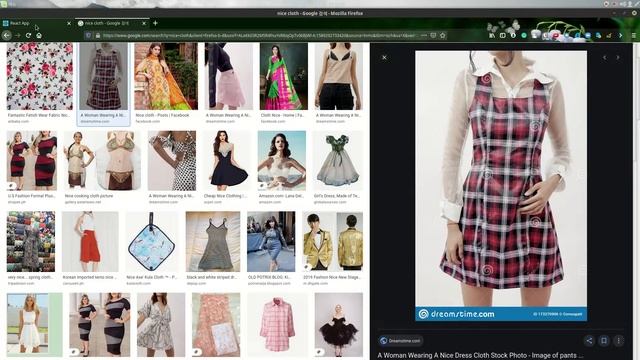The width and height of the screenshot is (640, 360).
Task: Select the red skirt thumbnail
Action: coord(90,241)
